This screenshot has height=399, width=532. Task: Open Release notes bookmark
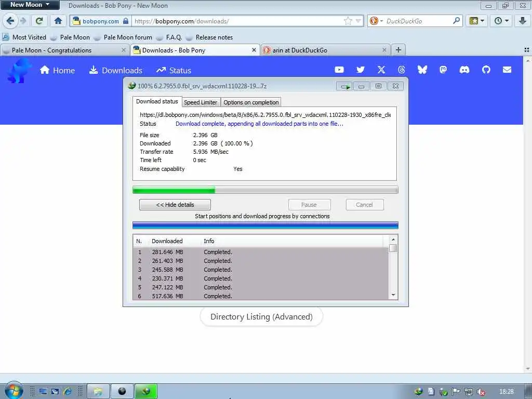coord(209,37)
